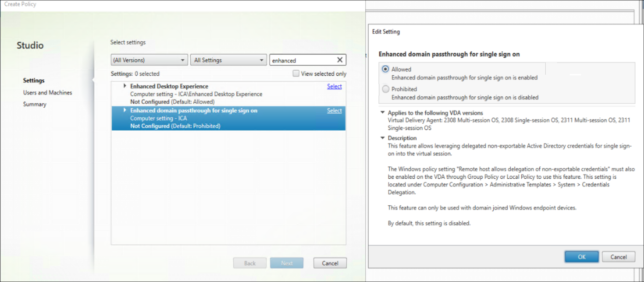Click 'Enhanced domain passthrough for single sign on is disabled' text

[x=465, y=97]
